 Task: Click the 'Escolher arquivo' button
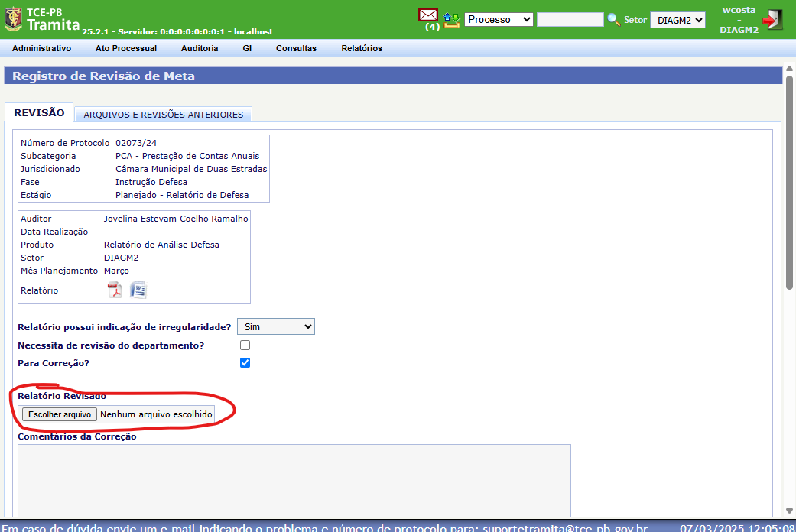coord(60,414)
